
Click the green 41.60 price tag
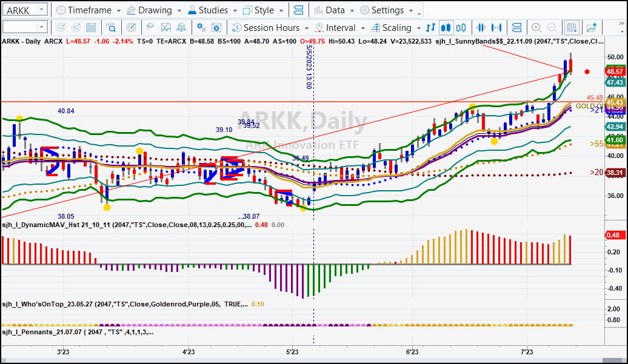[615, 140]
